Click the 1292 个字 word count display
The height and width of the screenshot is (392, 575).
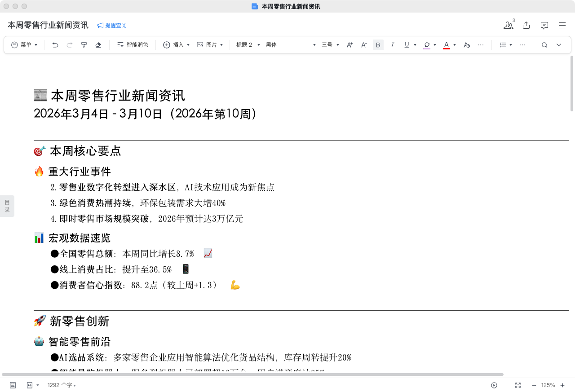[60, 385]
